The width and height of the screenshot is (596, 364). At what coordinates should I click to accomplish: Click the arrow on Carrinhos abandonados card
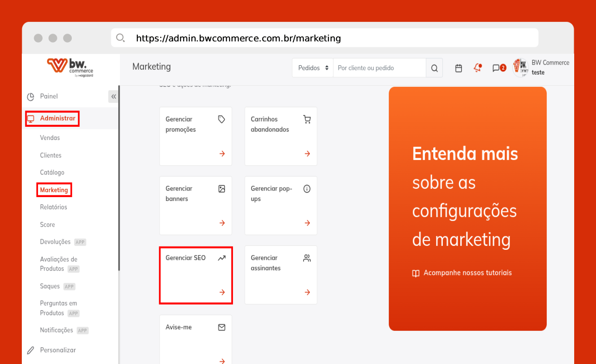(x=307, y=153)
